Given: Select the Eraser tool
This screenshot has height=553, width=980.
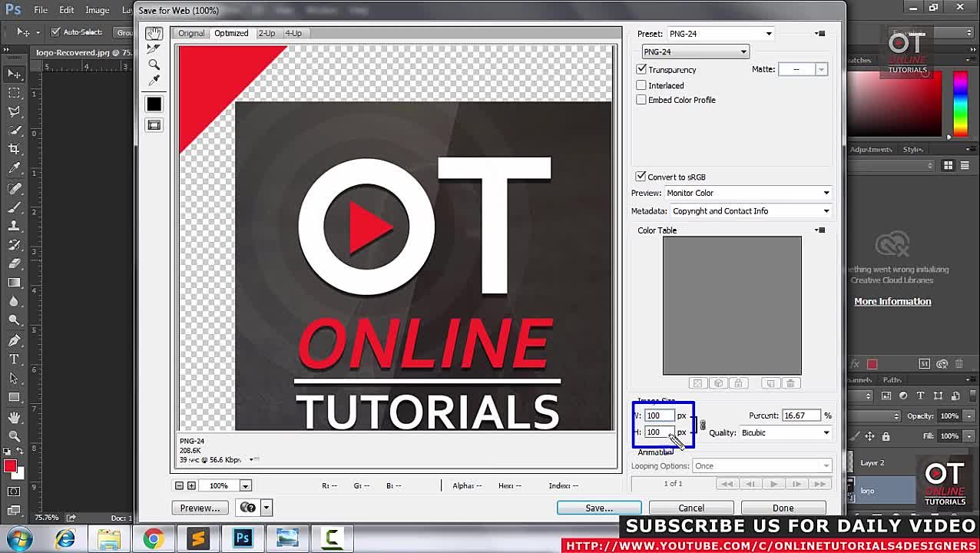Looking at the screenshot, I should click(15, 263).
